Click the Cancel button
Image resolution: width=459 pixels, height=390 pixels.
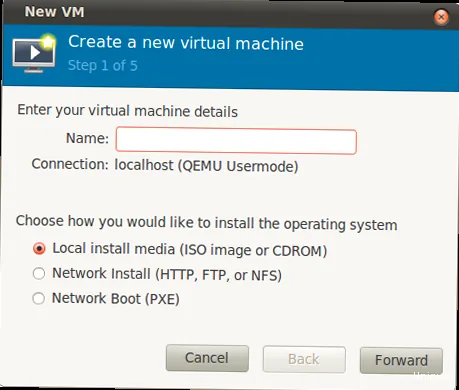pyautogui.click(x=207, y=358)
